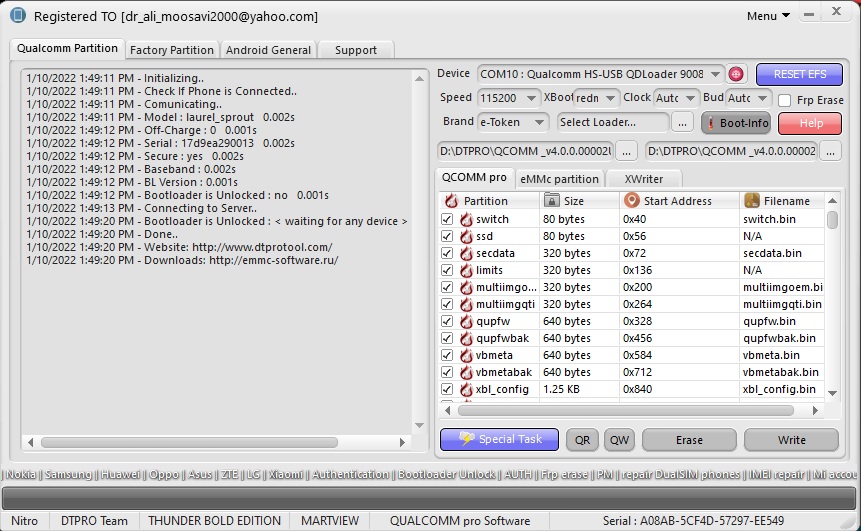Uncheck the xbl_config partition checkbox
This screenshot has height=531, width=861.
[447, 389]
